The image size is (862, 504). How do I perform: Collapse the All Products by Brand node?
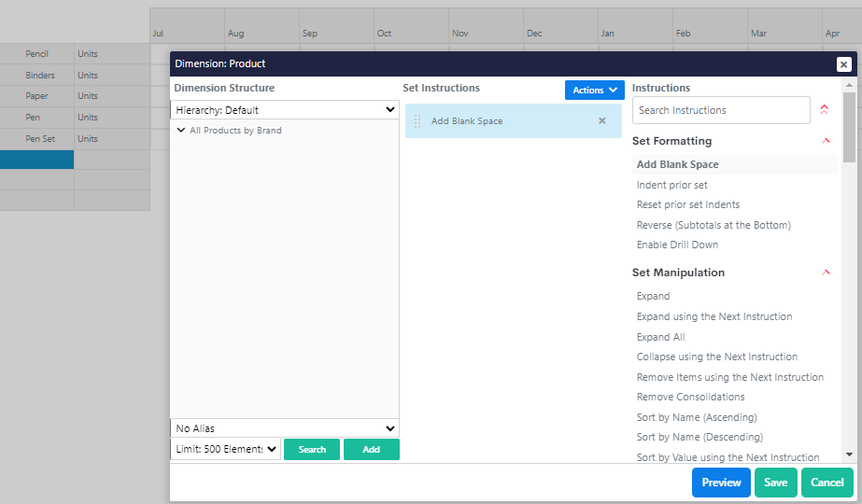point(181,131)
